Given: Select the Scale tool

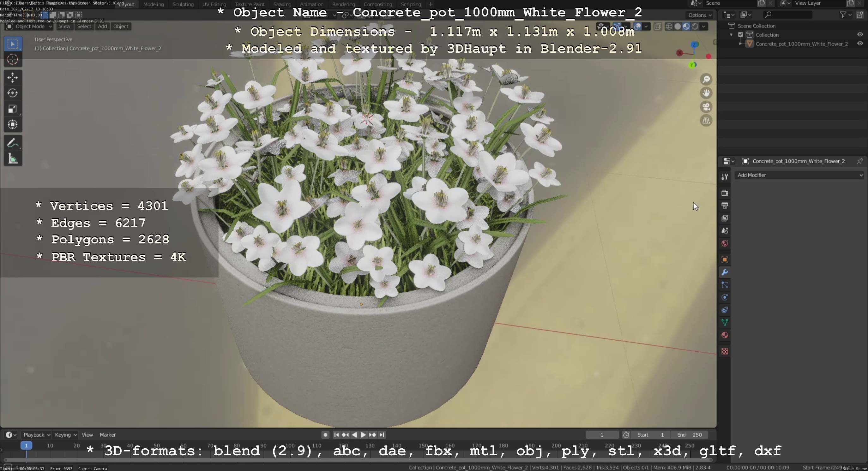Looking at the screenshot, I should [x=13, y=109].
